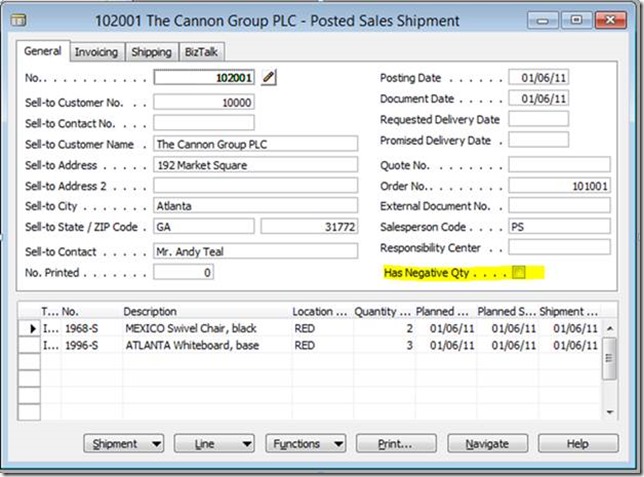Click the Help button
Screen dimensions: 644x477
(x=578, y=444)
